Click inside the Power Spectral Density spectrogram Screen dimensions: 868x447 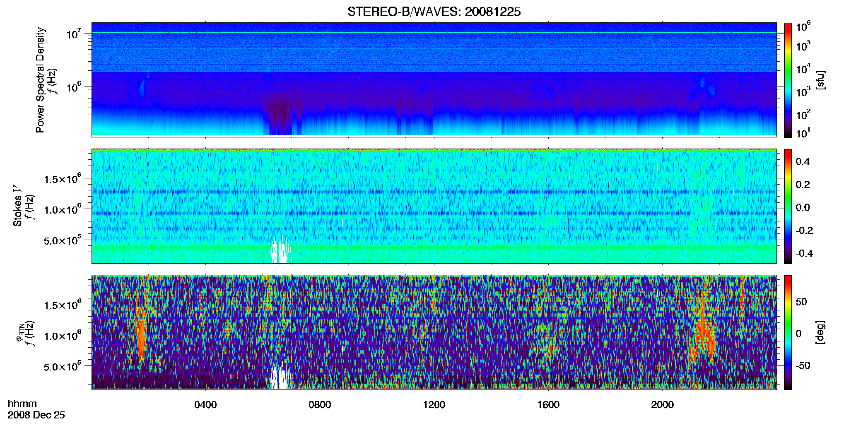point(434,79)
